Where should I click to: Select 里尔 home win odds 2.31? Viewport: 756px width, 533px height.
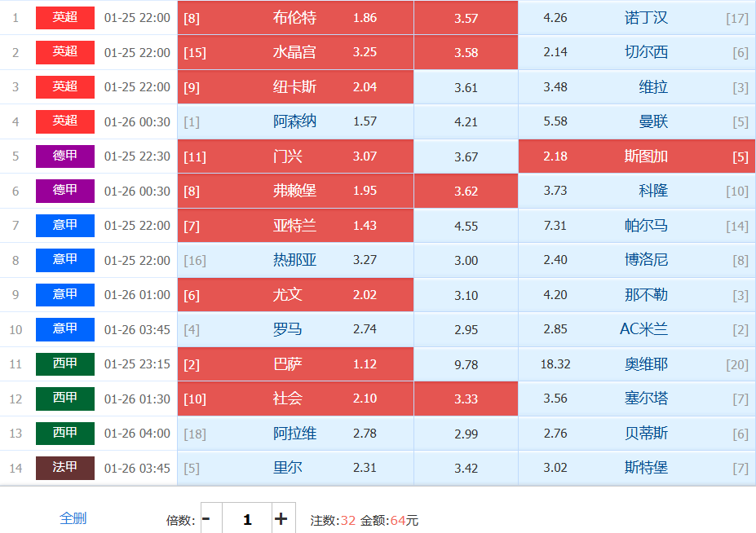click(295, 468)
